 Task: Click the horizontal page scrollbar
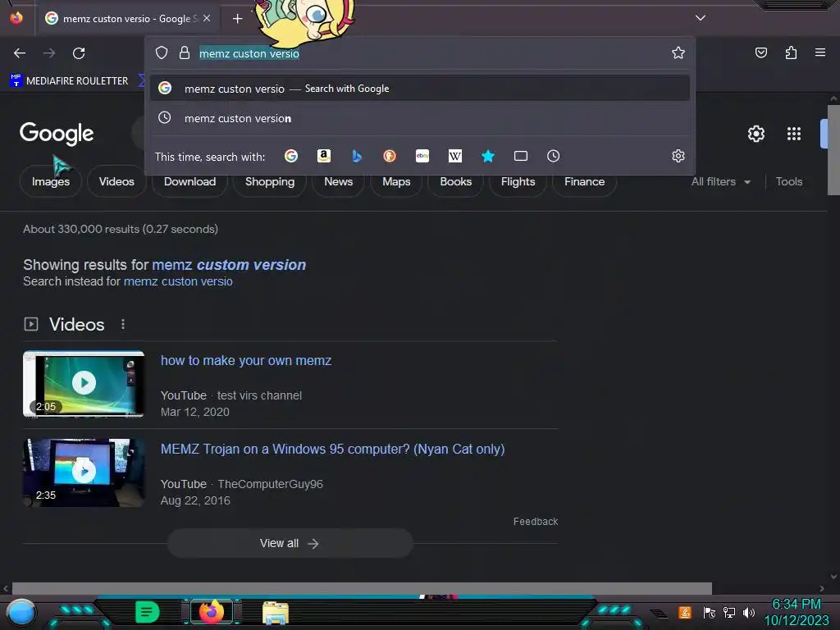[362, 588]
